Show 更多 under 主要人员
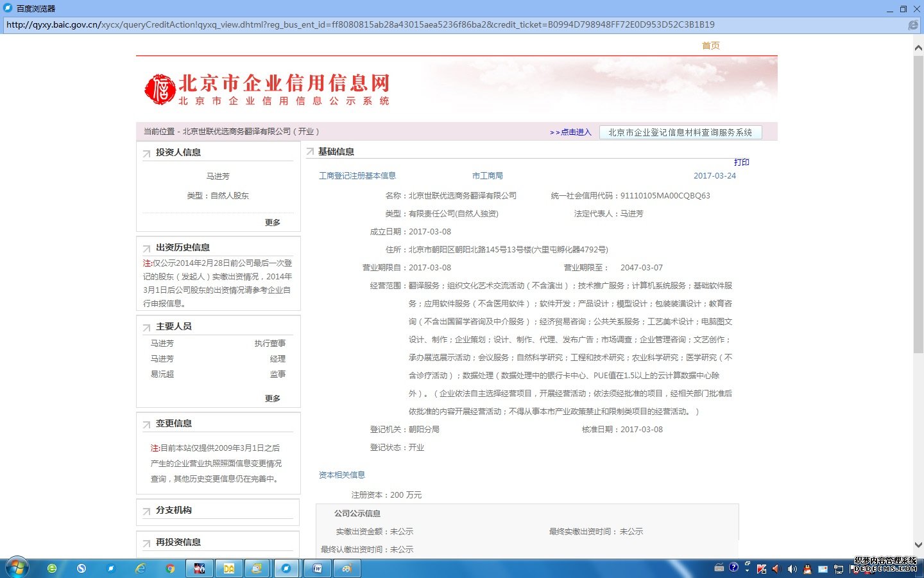Image resolution: width=924 pixels, height=578 pixels. [x=273, y=398]
